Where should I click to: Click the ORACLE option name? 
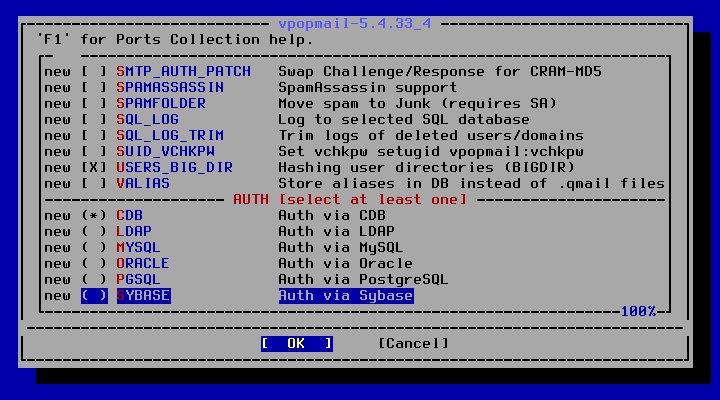tap(143, 264)
